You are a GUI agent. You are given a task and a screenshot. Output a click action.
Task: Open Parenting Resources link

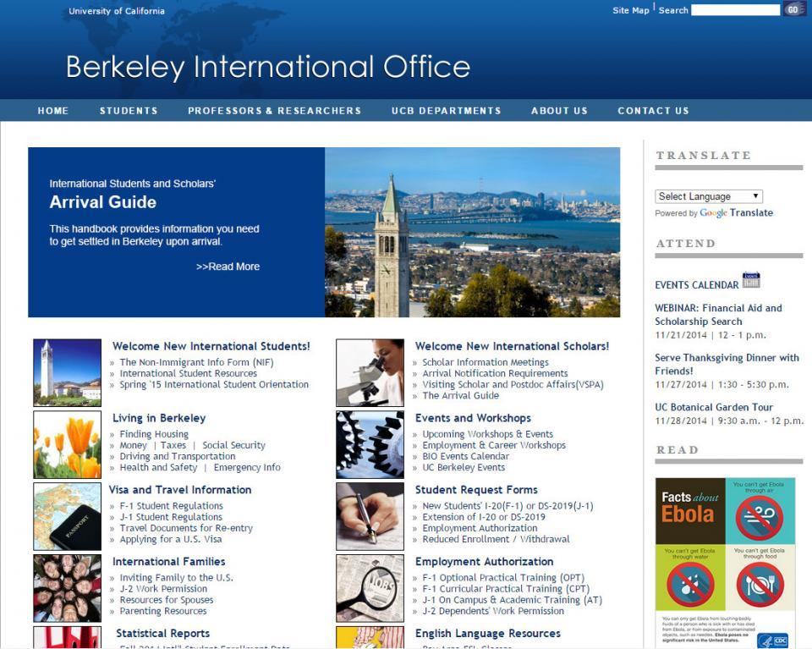pyautogui.click(x=163, y=611)
